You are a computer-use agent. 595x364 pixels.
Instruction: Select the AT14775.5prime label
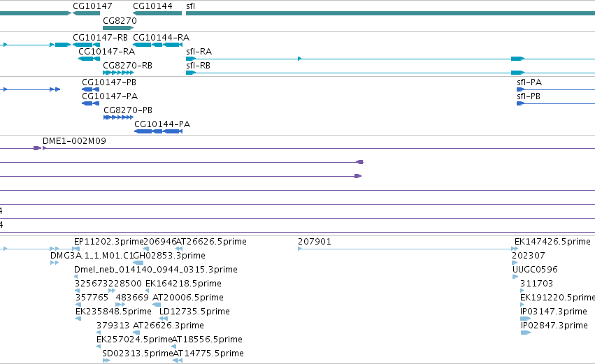208,354
